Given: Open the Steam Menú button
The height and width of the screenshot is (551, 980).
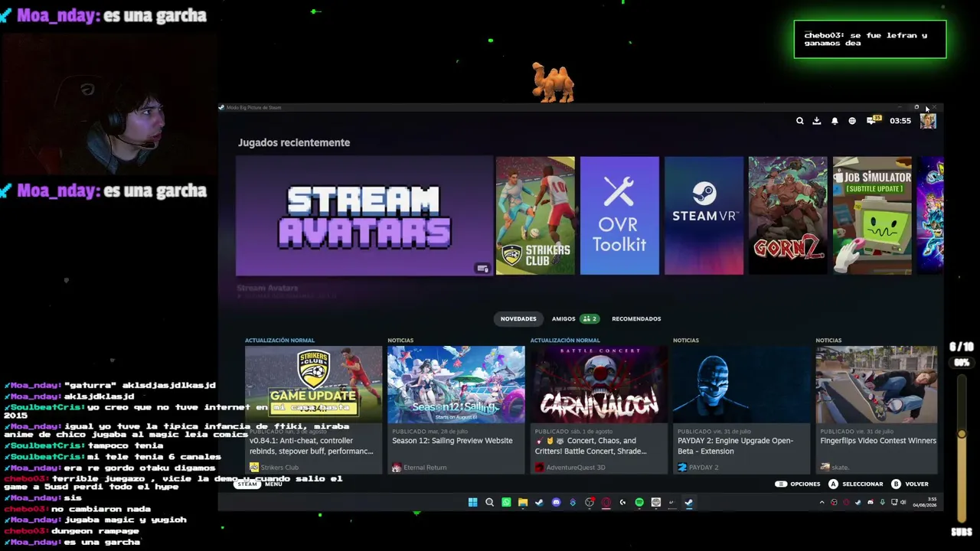Looking at the screenshot, I should coord(258,484).
